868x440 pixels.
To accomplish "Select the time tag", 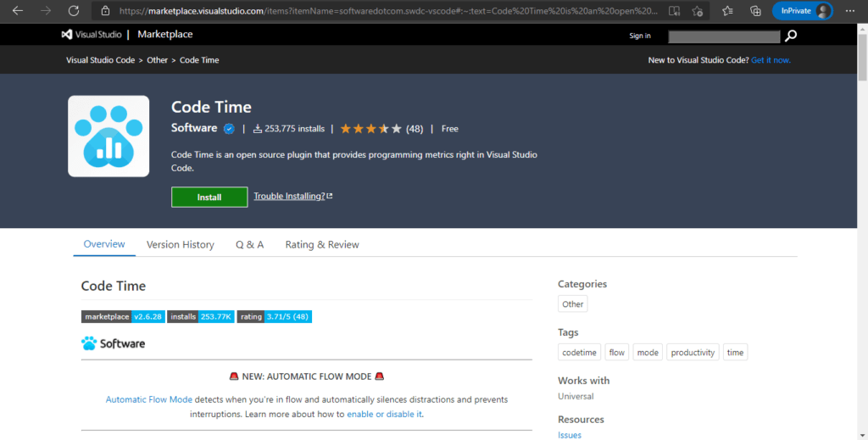I will coord(735,352).
